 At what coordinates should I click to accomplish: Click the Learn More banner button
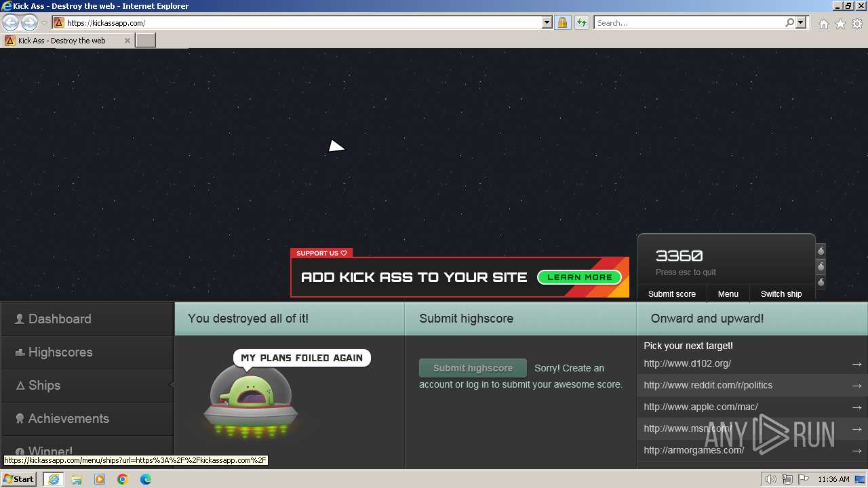pos(579,277)
